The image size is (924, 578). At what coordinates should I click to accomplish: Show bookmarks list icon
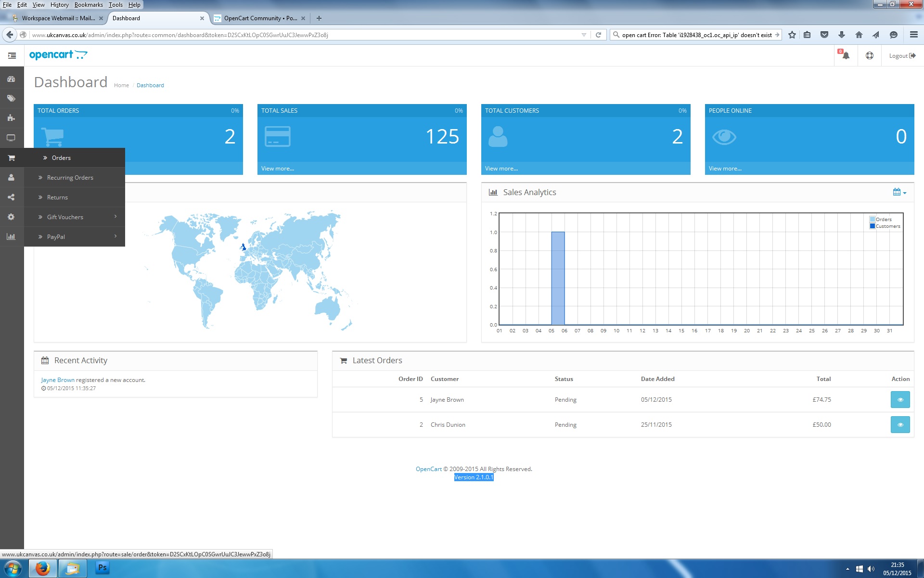point(808,35)
